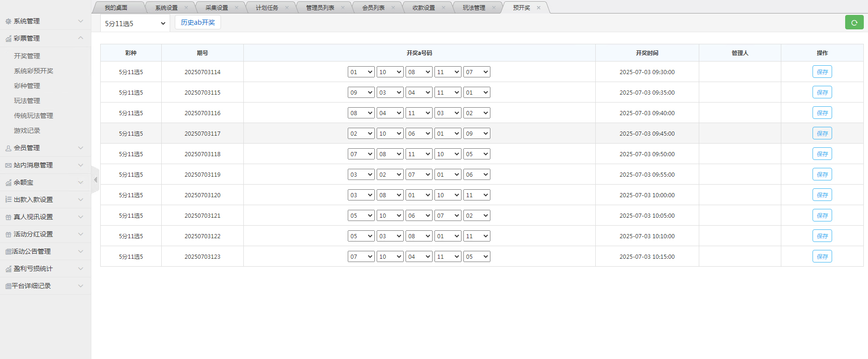Open 开奖管理 in the sidebar

(27, 56)
